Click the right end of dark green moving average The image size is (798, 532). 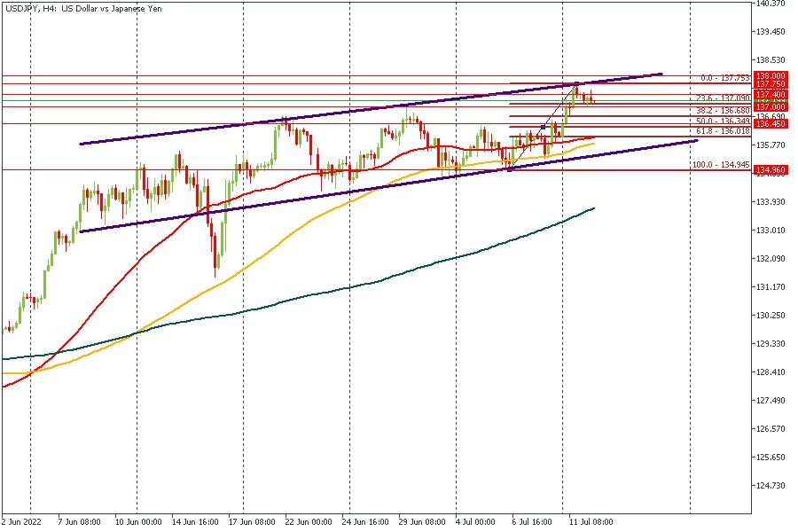tap(593, 208)
